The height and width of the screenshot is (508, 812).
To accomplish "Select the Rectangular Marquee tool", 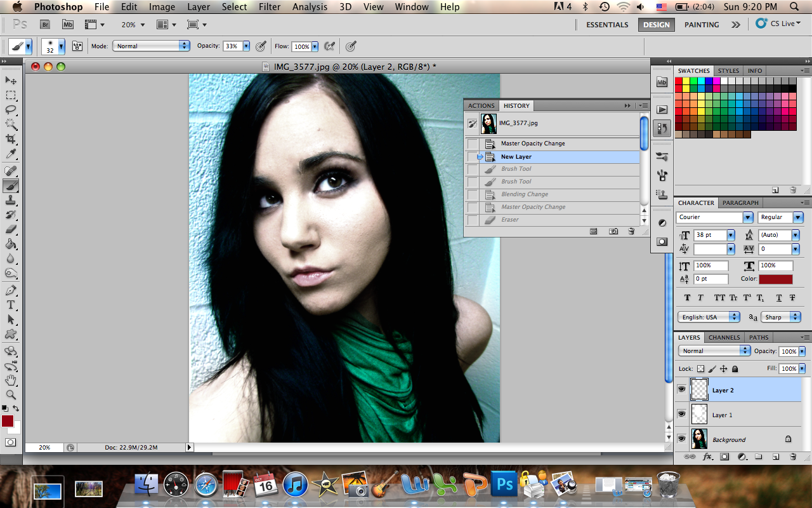I will click(x=11, y=95).
